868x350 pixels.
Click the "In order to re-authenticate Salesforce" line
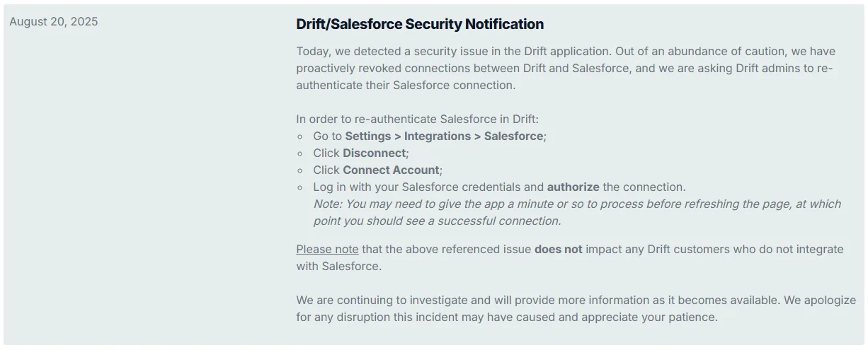[x=417, y=119]
